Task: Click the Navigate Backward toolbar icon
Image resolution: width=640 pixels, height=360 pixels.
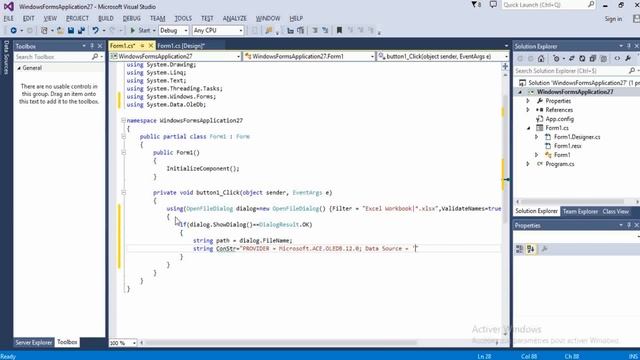Action: 13,31
